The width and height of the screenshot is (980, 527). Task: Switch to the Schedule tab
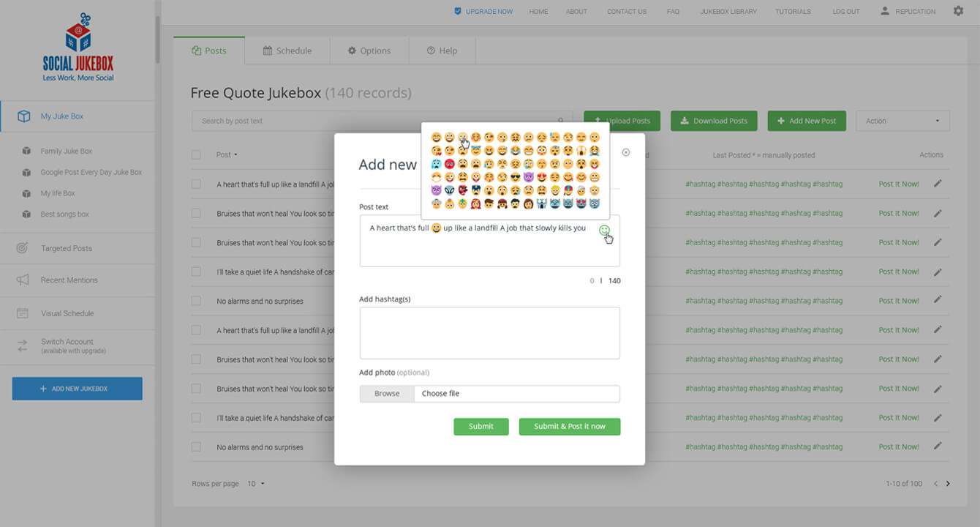click(287, 51)
